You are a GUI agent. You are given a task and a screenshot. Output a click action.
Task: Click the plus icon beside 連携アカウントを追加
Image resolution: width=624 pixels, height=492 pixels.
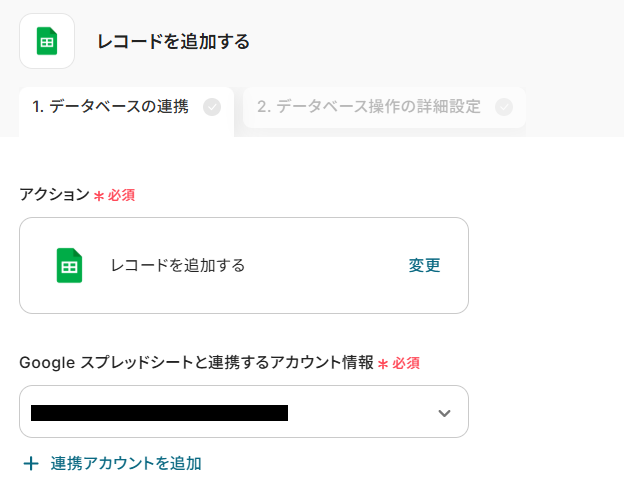click(x=31, y=463)
